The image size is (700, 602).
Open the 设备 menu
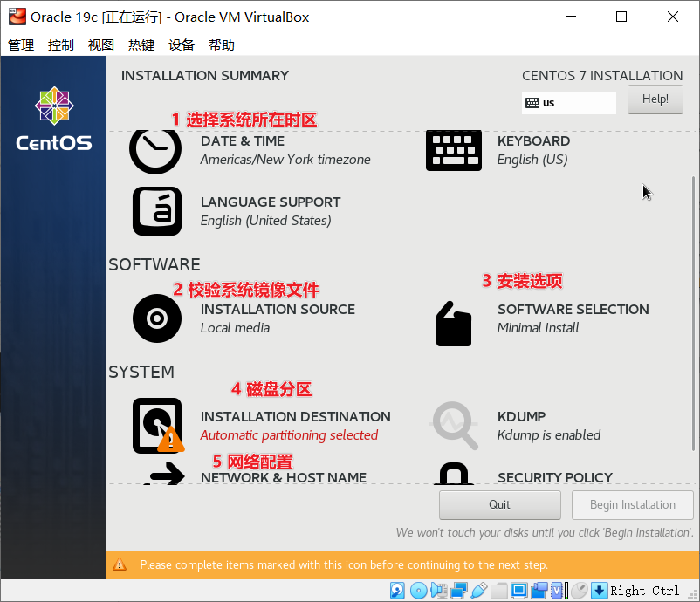coord(182,44)
